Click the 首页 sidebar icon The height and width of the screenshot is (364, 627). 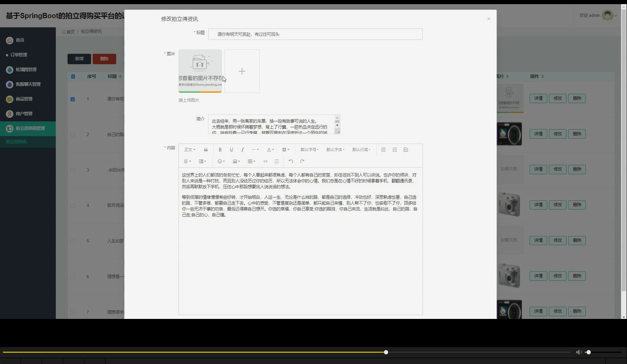(10, 40)
